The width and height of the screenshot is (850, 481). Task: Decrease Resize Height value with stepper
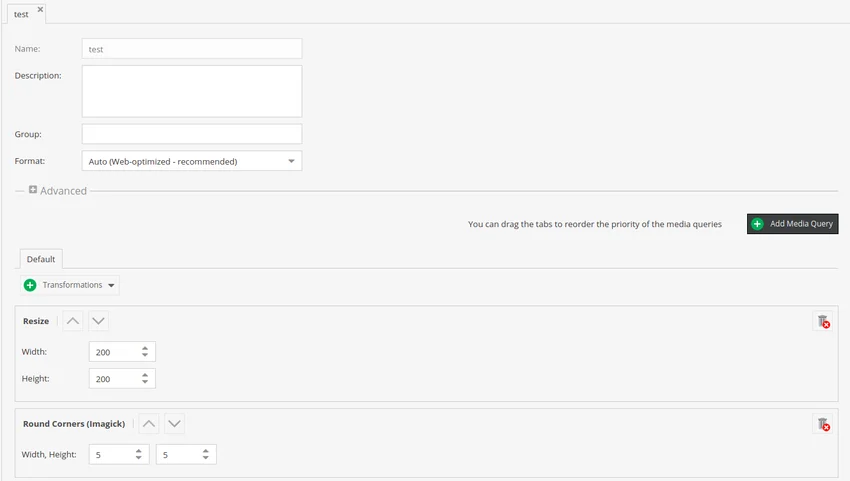pos(145,382)
